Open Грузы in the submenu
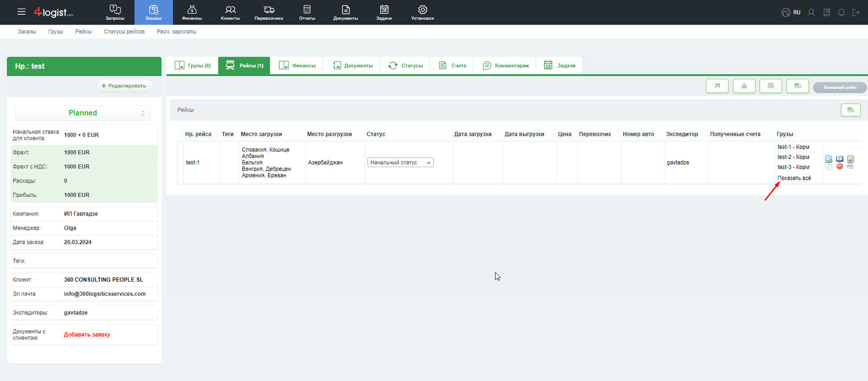Image resolution: width=868 pixels, height=381 pixels. click(55, 31)
